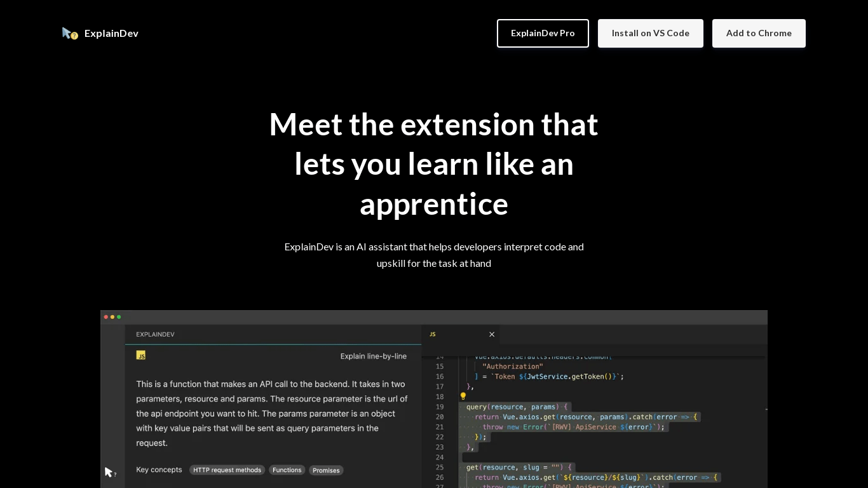Click the JS icon on the open editor tab
The image size is (868, 488).
point(433,334)
